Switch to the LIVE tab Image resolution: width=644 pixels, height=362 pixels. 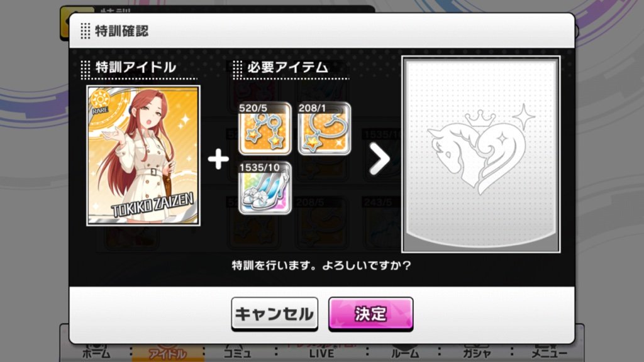click(322, 353)
